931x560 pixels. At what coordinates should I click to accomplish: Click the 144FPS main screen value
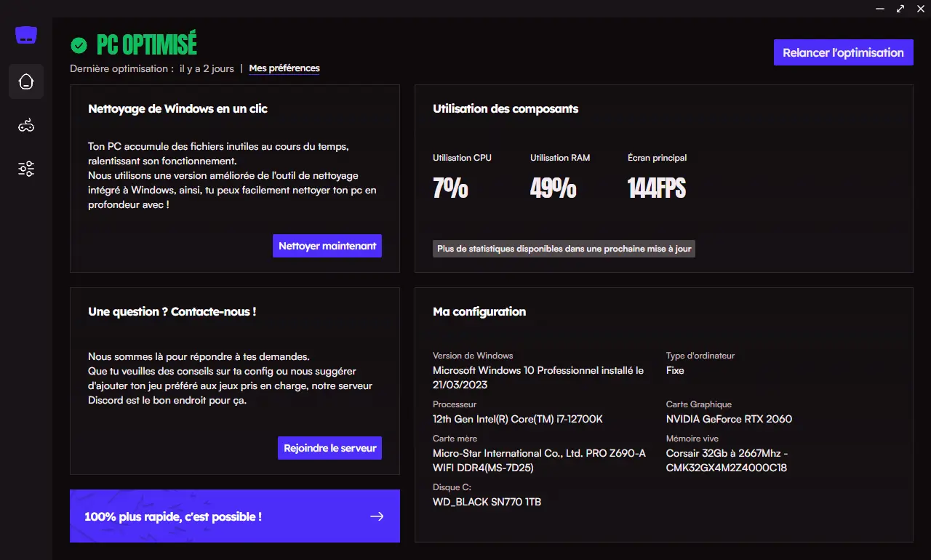(656, 189)
